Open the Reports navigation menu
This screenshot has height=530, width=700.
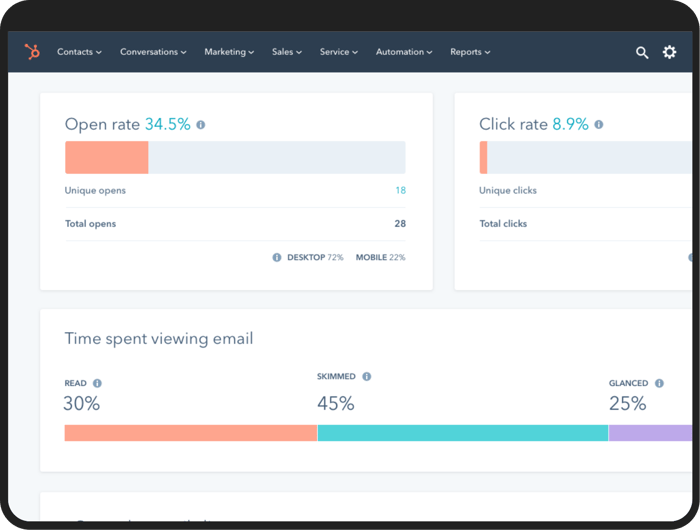tap(470, 52)
